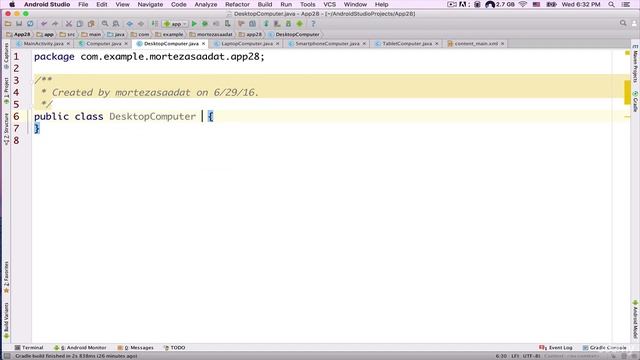The image size is (640, 360).
Task: Open the Terminal tool window
Action: tap(29, 348)
